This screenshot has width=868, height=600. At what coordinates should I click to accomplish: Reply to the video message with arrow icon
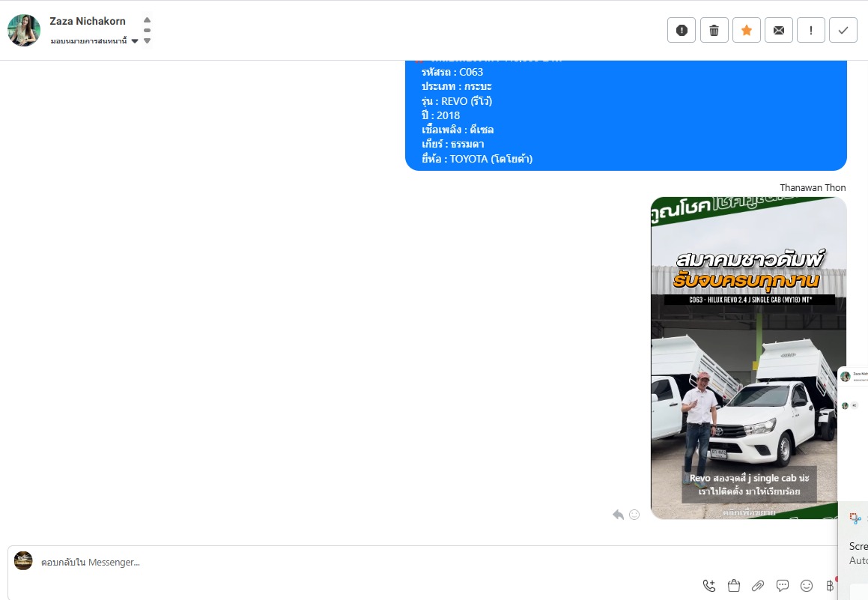[619, 515]
